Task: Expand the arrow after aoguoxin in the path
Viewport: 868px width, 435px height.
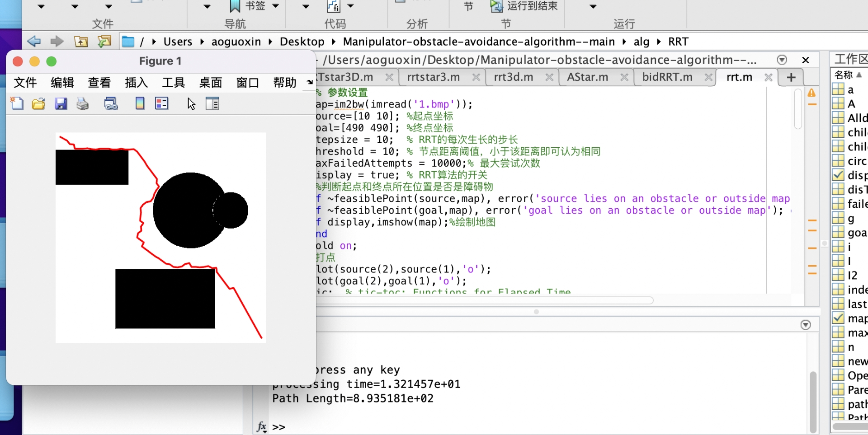Action: tap(270, 42)
